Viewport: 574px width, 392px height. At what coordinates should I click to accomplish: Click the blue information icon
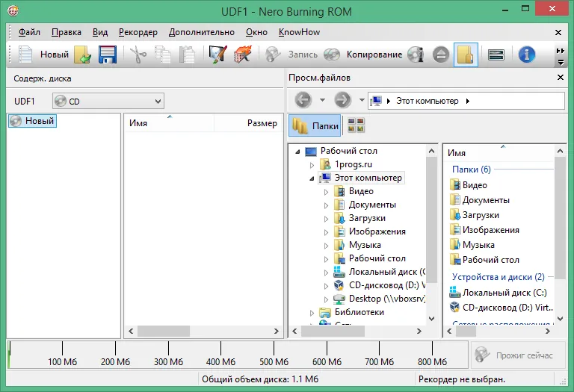coord(526,55)
